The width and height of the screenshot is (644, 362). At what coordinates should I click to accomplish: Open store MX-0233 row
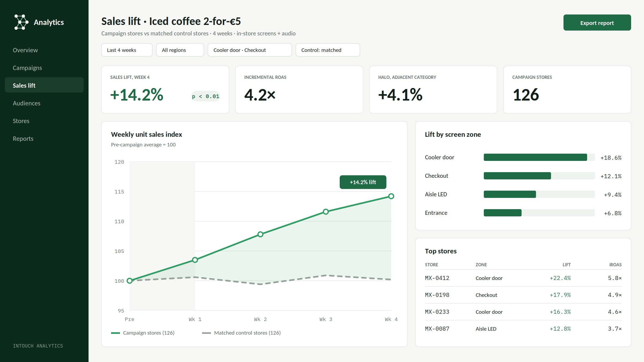pyautogui.click(x=523, y=312)
